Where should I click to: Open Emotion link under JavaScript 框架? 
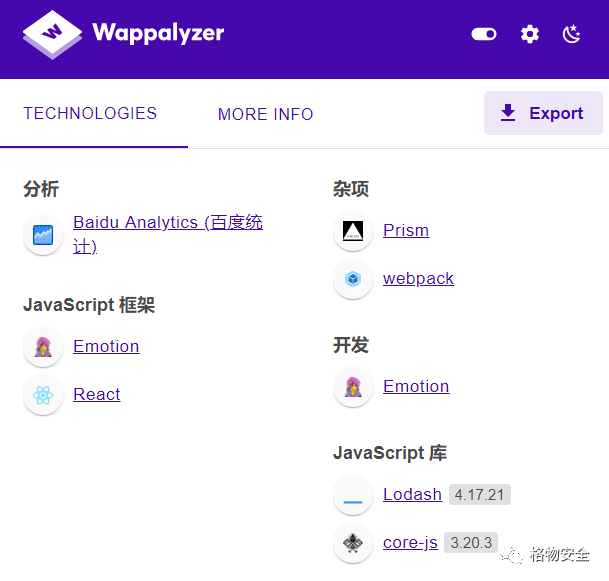(106, 346)
